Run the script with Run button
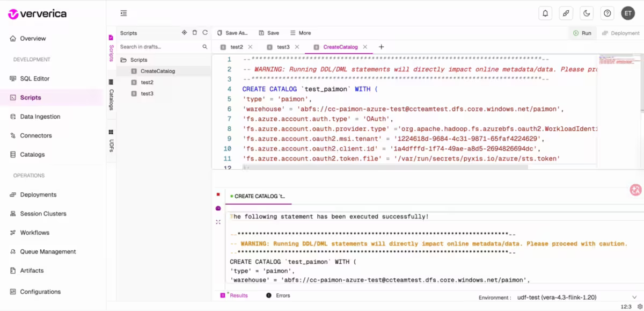This screenshot has width=644, height=311. pos(582,33)
